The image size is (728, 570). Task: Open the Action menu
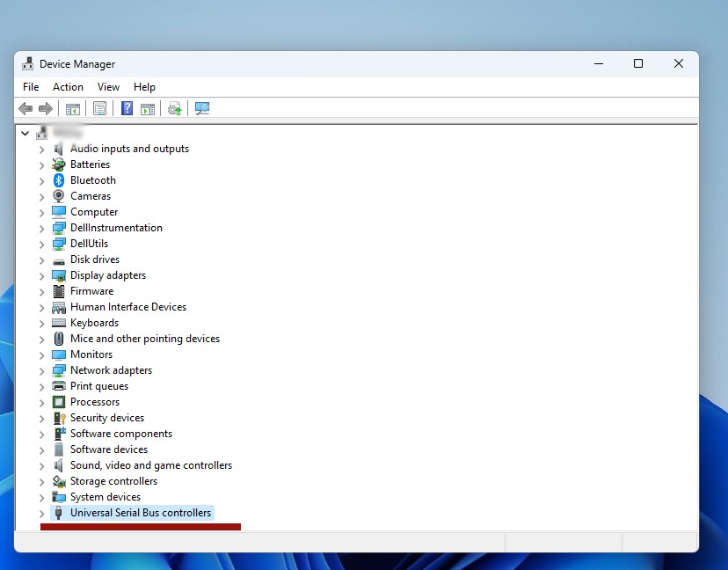point(68,86)
